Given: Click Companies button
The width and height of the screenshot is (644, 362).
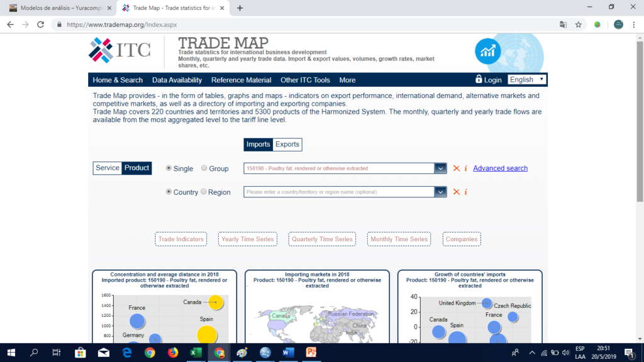Looking at the screenshot, I should tap(462, 239).
